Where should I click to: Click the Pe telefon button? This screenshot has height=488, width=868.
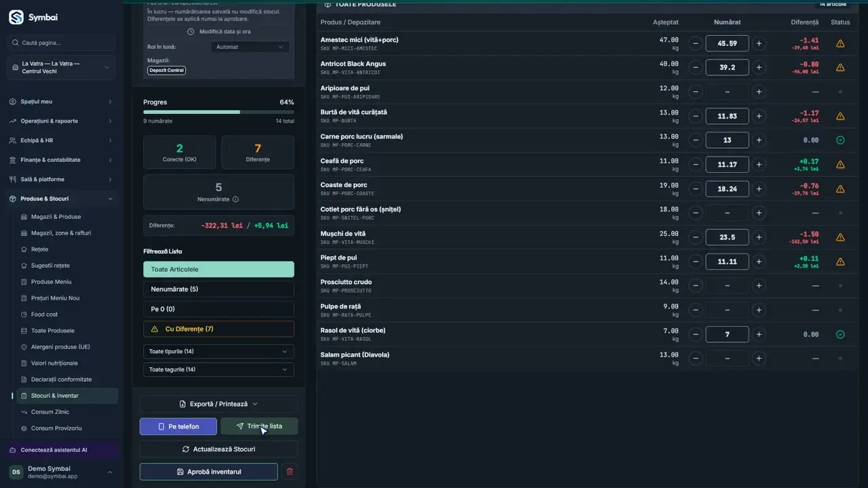(178, 426)
